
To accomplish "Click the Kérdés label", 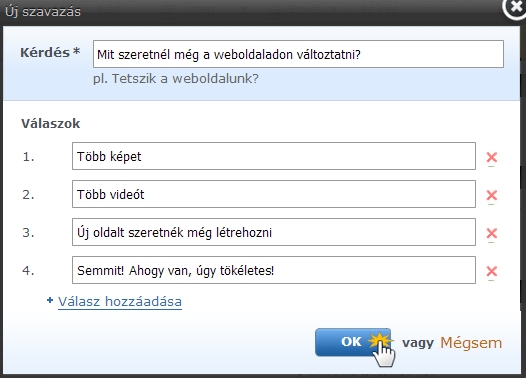I will point(50,53).
